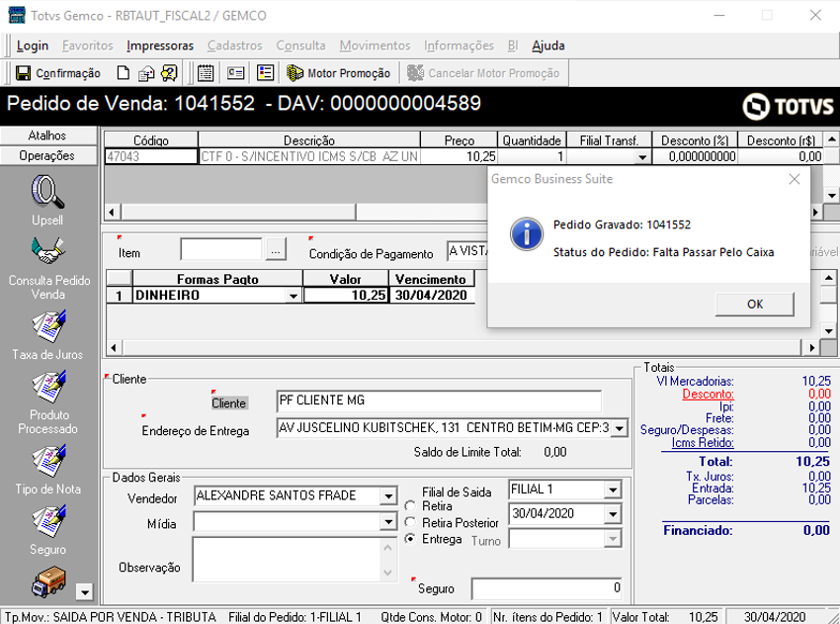Expand the Vendedor dropdown

pyautogui.click(x=389, y=496)
